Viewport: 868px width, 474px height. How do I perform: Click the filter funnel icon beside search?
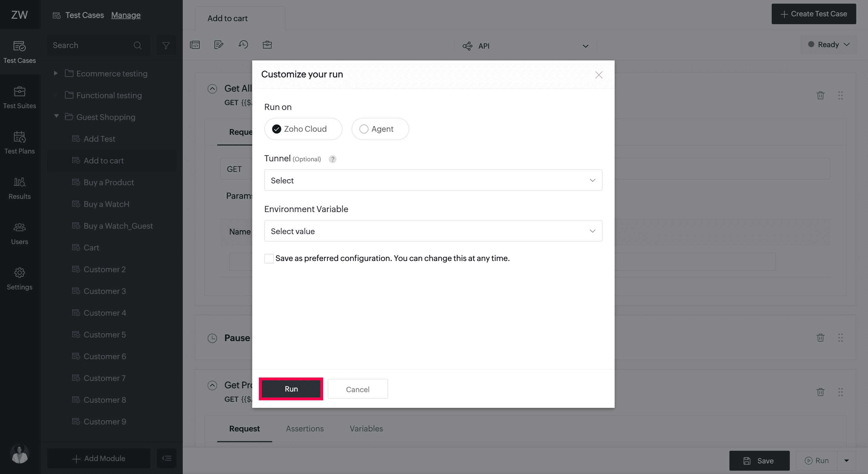pyautogui.click(x=166, y=45)
